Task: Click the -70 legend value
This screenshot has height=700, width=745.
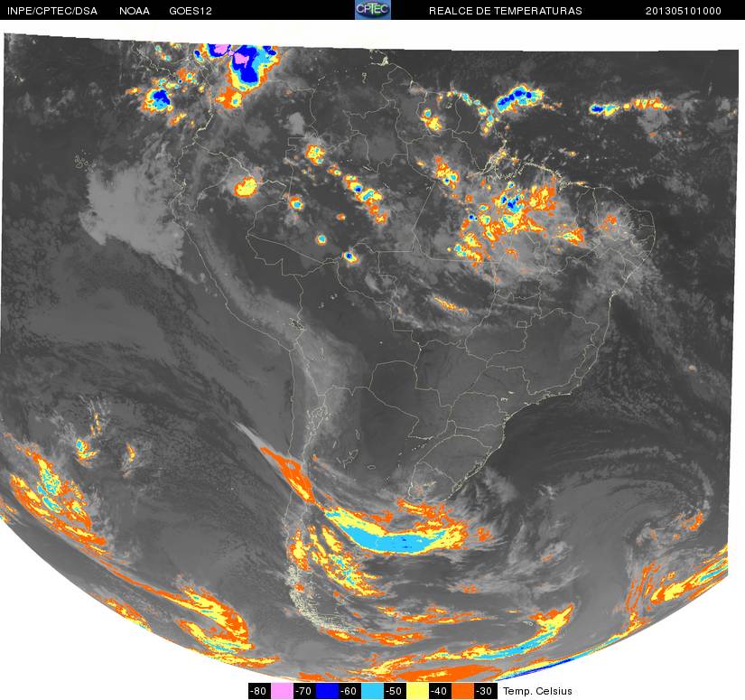Action: pyautogui.click(x=304, y=691)
